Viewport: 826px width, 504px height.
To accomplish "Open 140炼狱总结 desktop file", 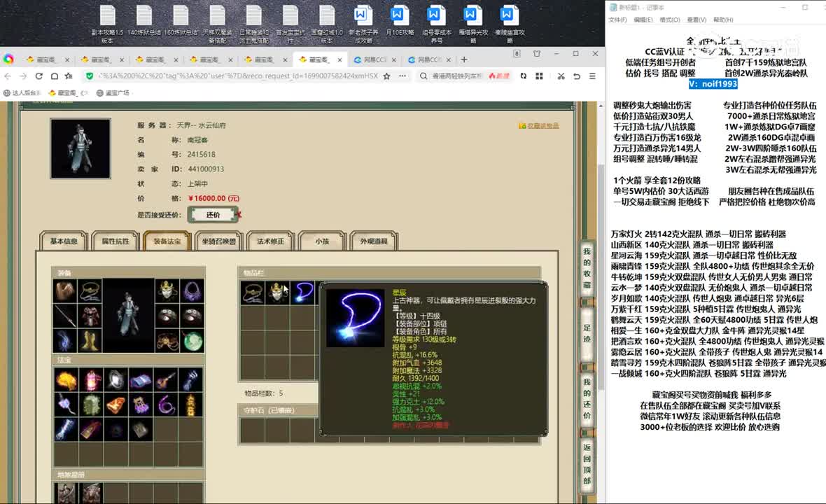I will click(x=143, y=21).
